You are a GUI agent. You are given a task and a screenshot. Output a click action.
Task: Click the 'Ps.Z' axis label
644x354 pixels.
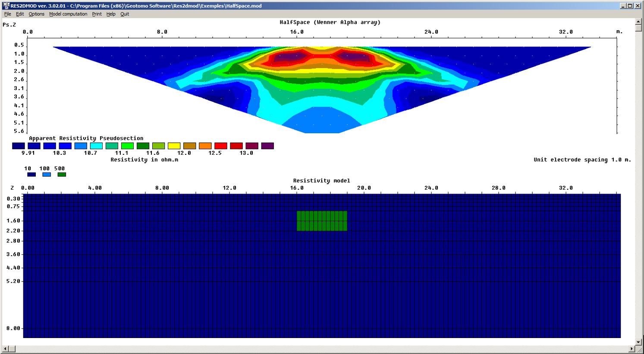[x=9, y=25]
